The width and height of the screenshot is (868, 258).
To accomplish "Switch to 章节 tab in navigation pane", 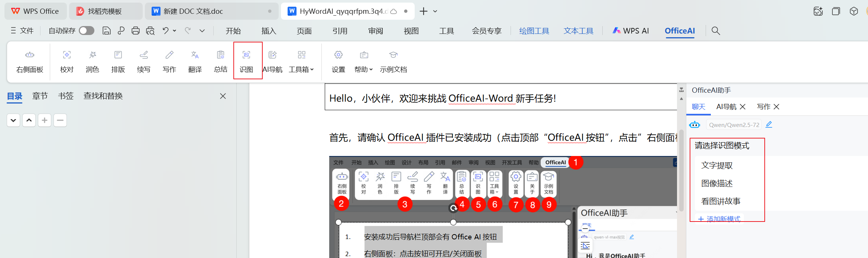I will [x=40, y=96].
